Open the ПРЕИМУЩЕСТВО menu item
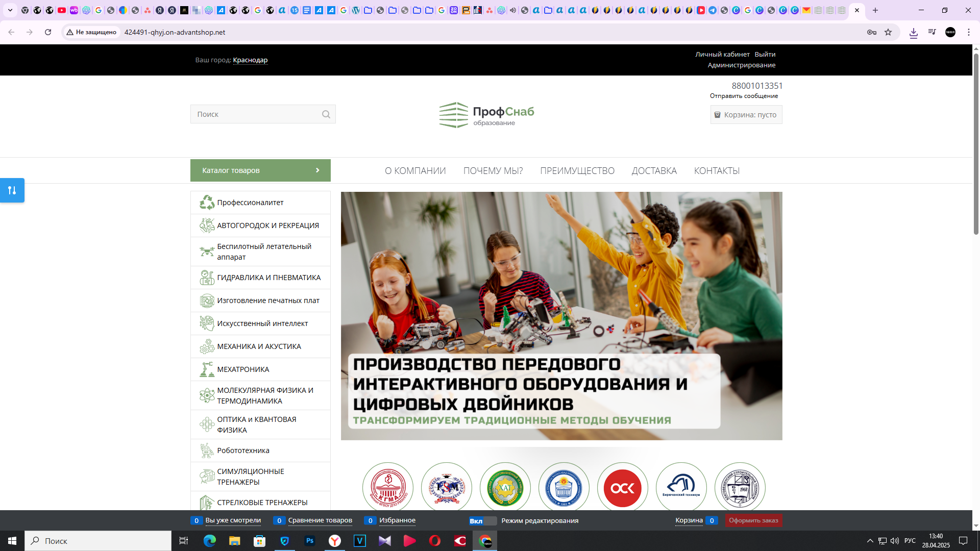The height and width of the screenshot is (551, 980). 577,171
